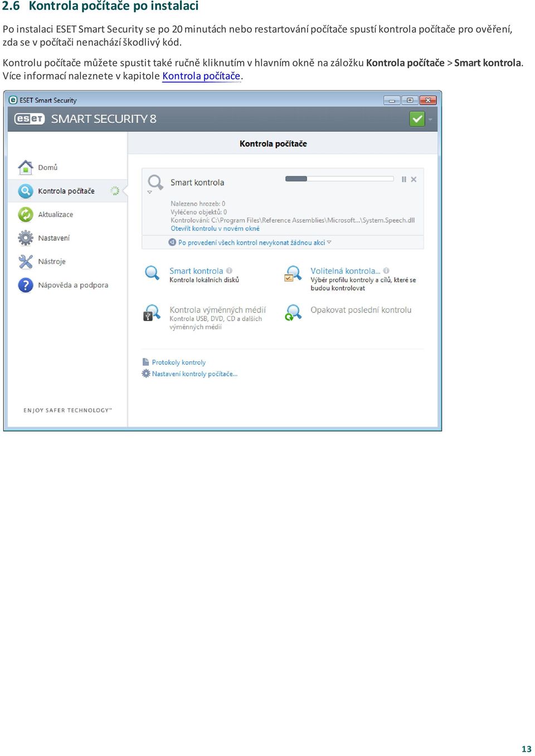Click the 'Vyléčeno objektů: 0' text
Image resolution: width=535 pixels, height=756 pixels.
click(198, 212)
